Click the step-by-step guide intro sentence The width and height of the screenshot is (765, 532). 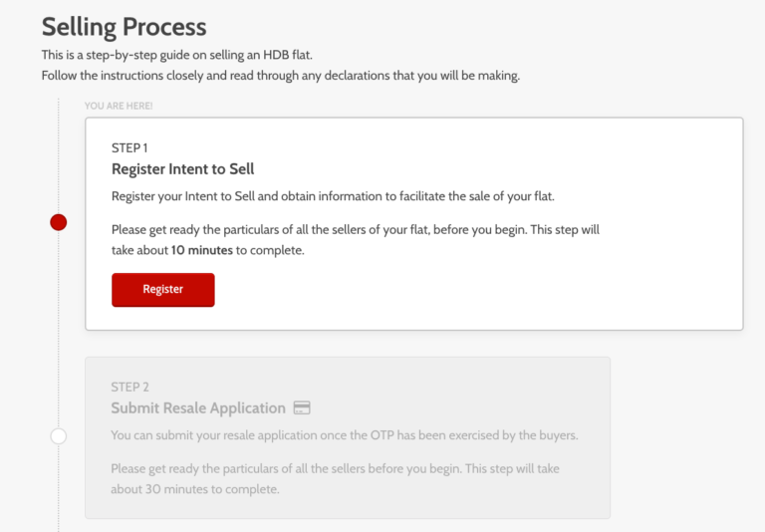(183, 54)
